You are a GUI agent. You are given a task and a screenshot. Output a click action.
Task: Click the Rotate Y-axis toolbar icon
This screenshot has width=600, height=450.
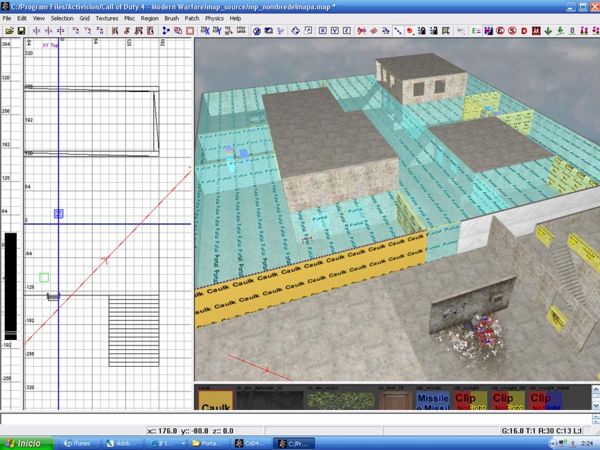pyautogui.click(x=88, y=31)
